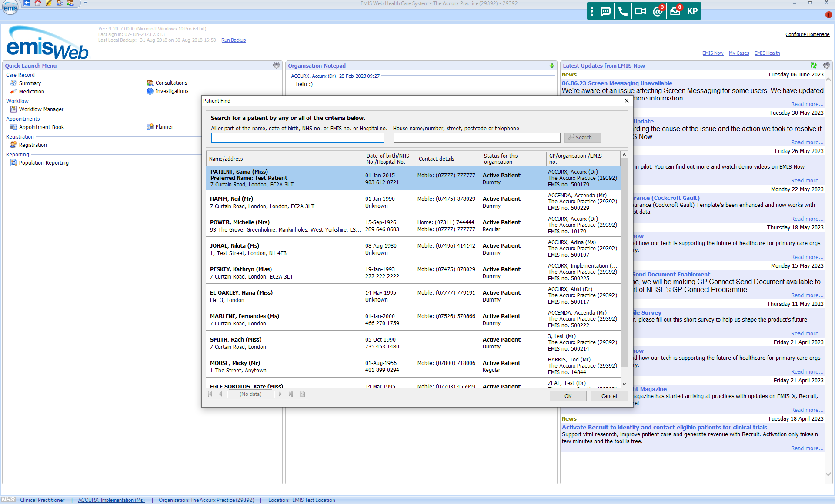Open the Appointment Book
This screenshot has height=504, width=835.
(41, 127)
